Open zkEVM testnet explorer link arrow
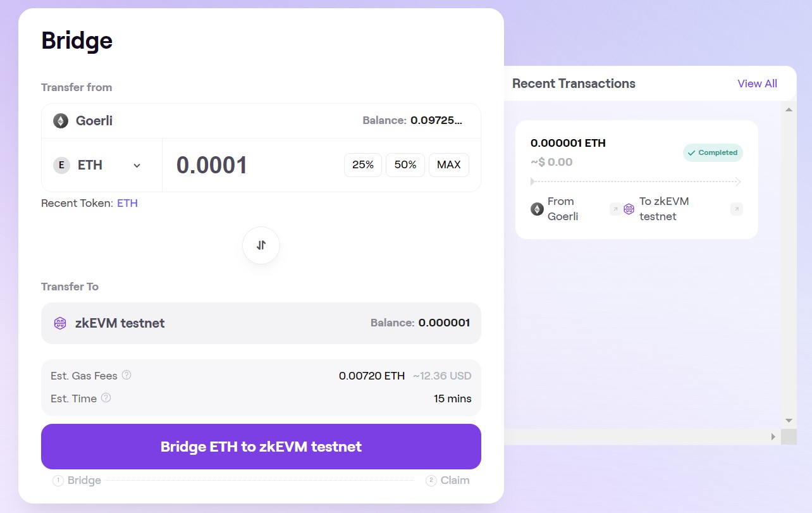 pos(736,209)
